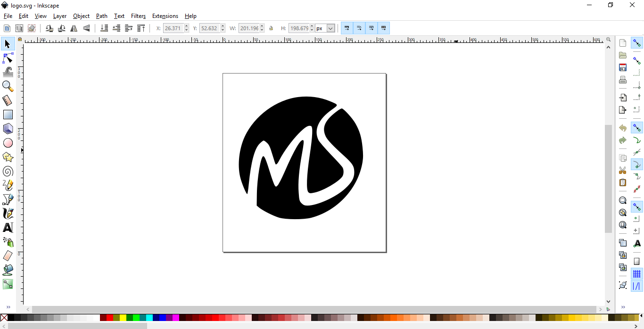Toggle the master Enable snapping button
Screen dimensions: 644x329
click(x=637, y=43)
